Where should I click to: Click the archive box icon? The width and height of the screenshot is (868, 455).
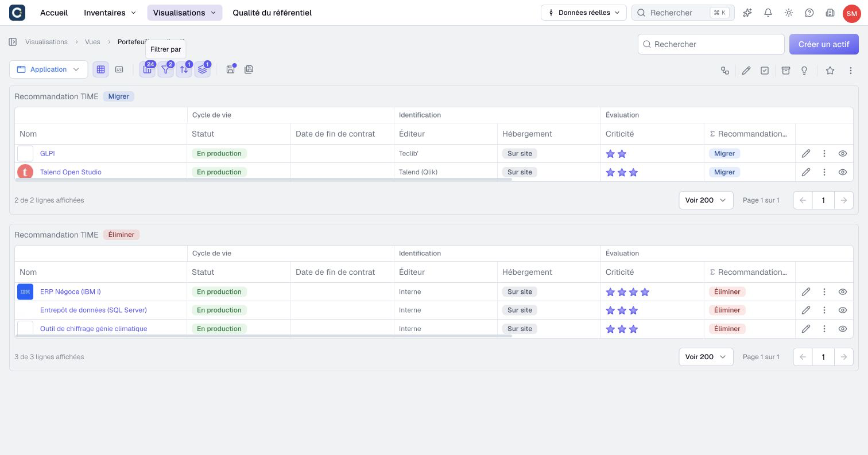[x=786, y=71]
